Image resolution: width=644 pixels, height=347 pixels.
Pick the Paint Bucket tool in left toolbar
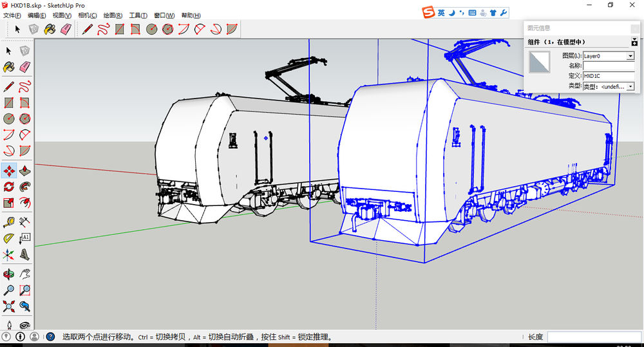point(9,67)
